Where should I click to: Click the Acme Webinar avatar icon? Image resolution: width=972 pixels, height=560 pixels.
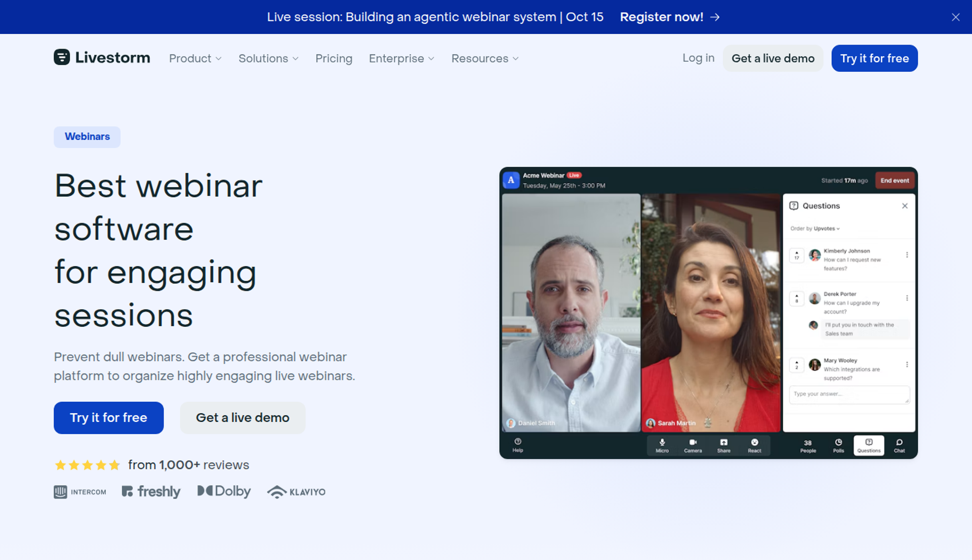(x=511, y=180)
